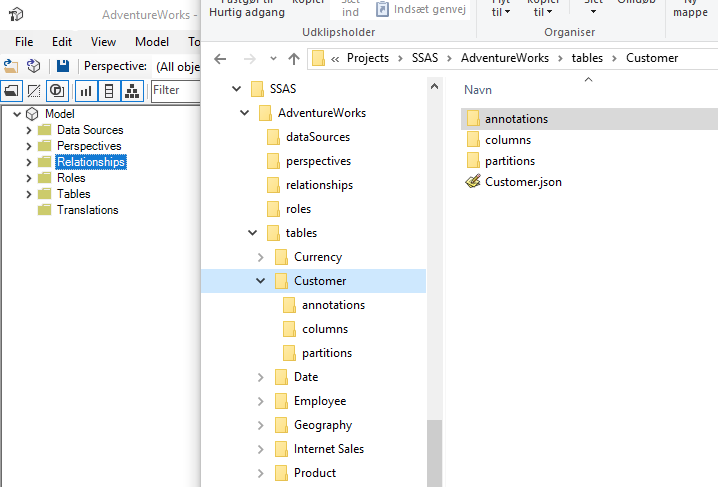Select the Data Sources folder
The width and height of the screenshot is (718, 487).
click(x=90, y=130)
